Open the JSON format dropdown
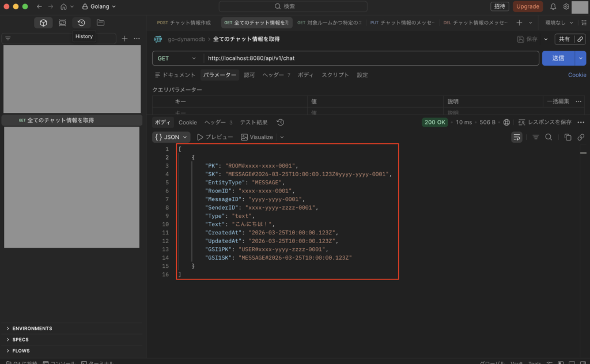590x364 pixels. click(171, 137)
